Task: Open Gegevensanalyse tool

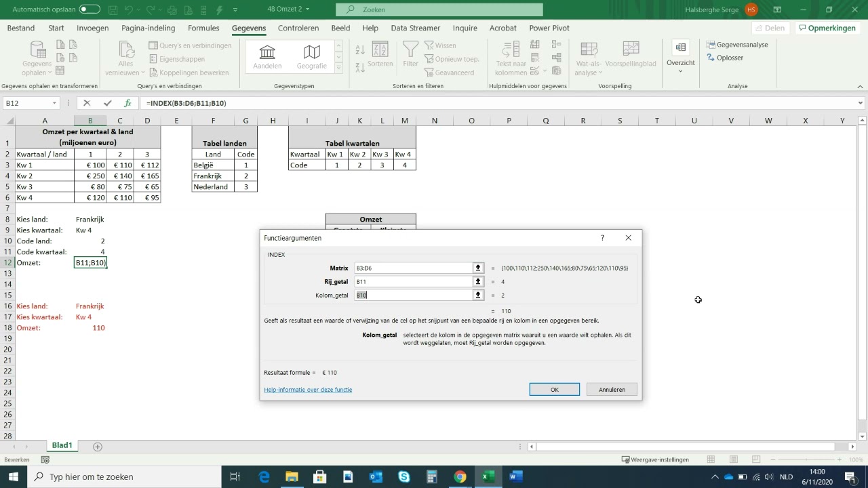Action: (x=737, y=45)
